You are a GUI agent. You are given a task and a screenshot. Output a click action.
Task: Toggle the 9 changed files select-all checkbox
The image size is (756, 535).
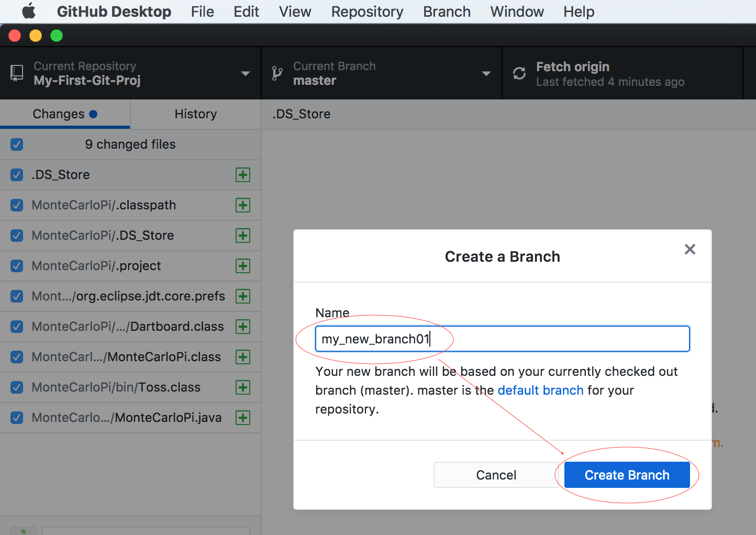pyautogui.click(x=17, y=144)
